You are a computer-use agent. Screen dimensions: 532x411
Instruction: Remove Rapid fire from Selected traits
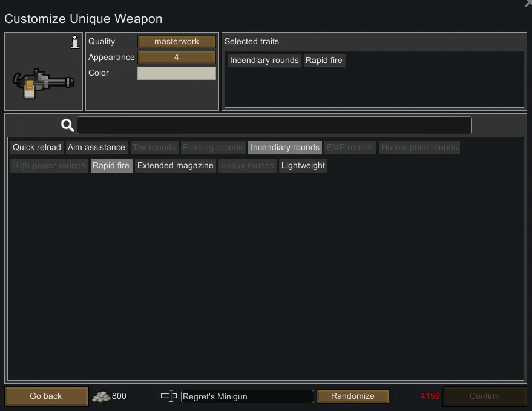[x=324, y=61]
